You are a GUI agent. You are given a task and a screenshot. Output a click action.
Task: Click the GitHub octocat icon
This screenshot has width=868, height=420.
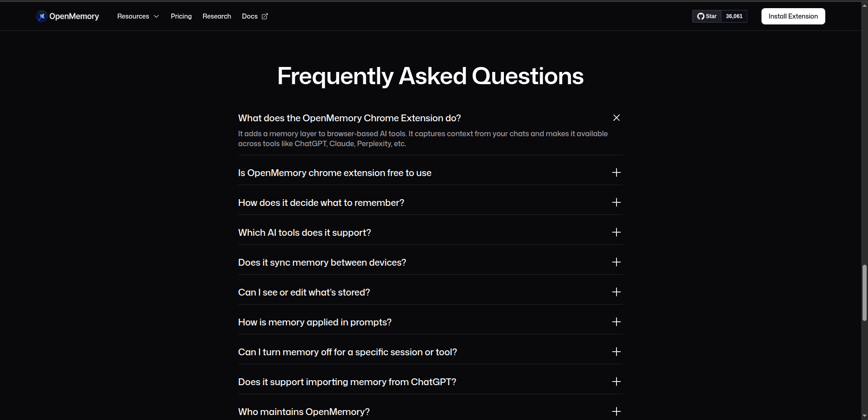[x=701, y=16]
